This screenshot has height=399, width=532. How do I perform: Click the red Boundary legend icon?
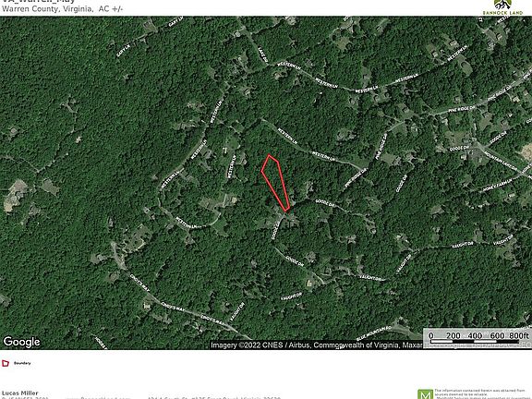pos(6,363)
